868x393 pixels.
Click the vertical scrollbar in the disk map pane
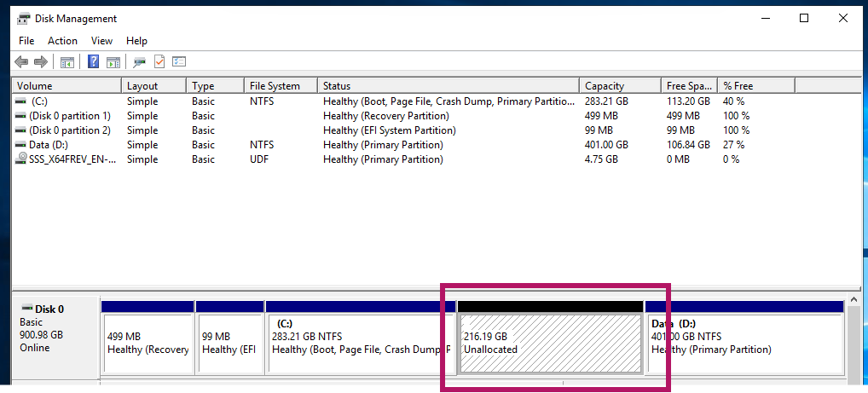point(854,340)
